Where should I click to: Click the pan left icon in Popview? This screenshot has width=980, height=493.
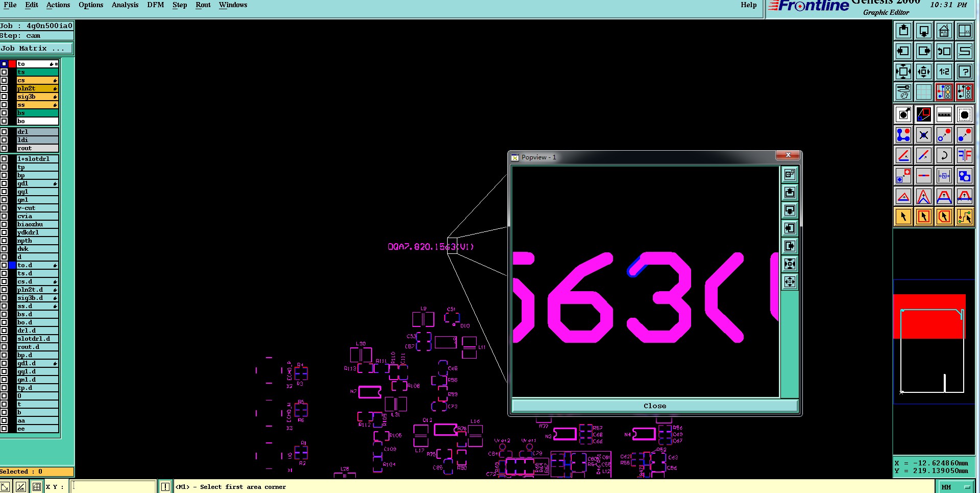coord(790,228)
